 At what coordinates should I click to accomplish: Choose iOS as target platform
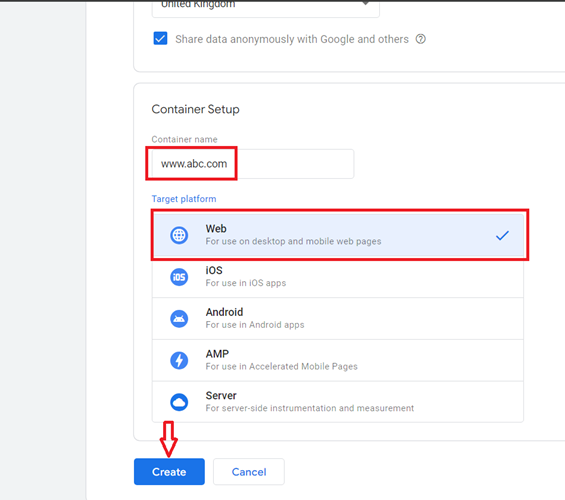point(338,277)
